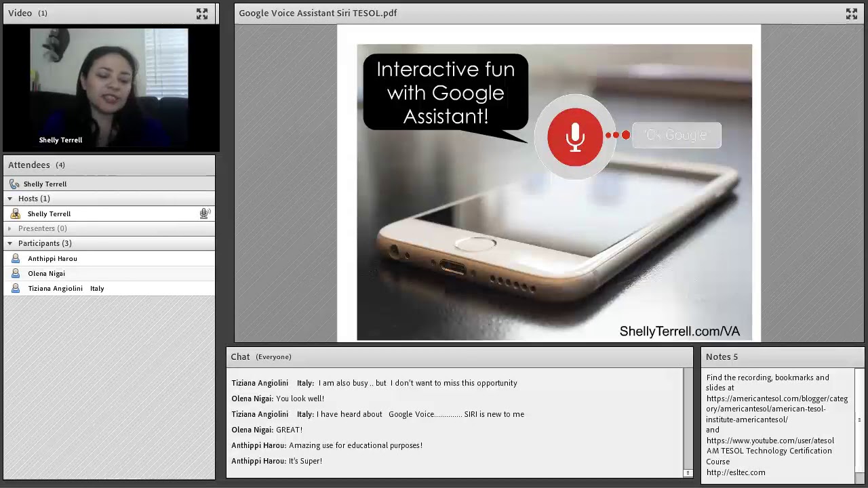Screen dimensions: 868x488
Task: Select Shelly Terrell in hosts list
Action: pos(109,213)
